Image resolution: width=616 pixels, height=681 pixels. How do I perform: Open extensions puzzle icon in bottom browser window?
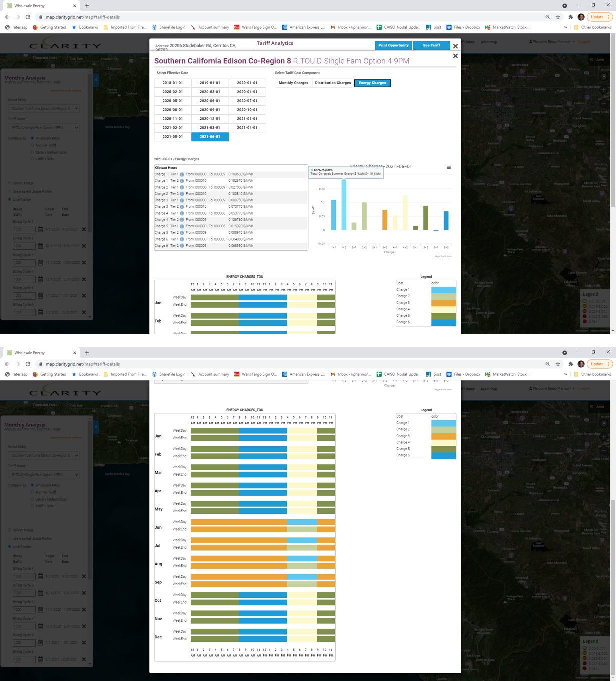[x=570, y=364]
